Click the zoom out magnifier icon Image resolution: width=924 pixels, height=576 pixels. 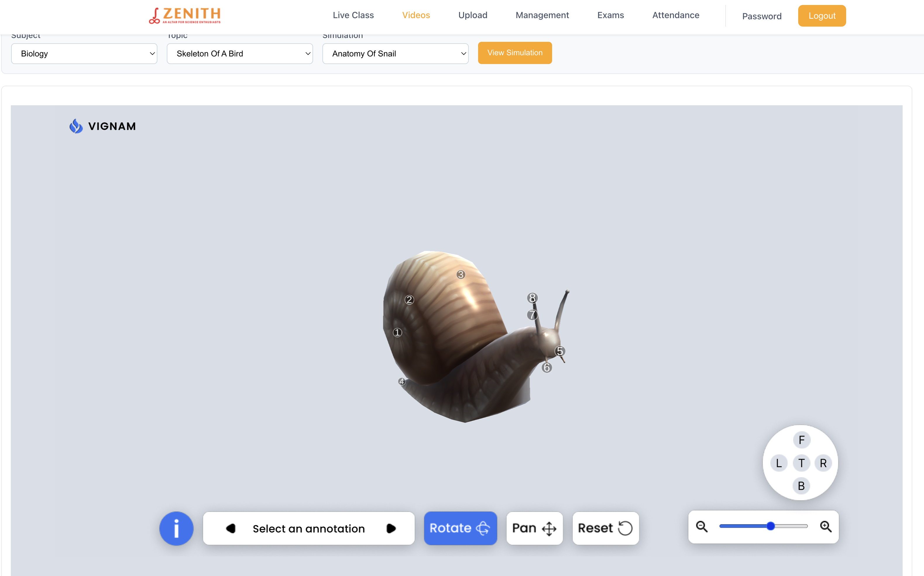click(701, 527)
